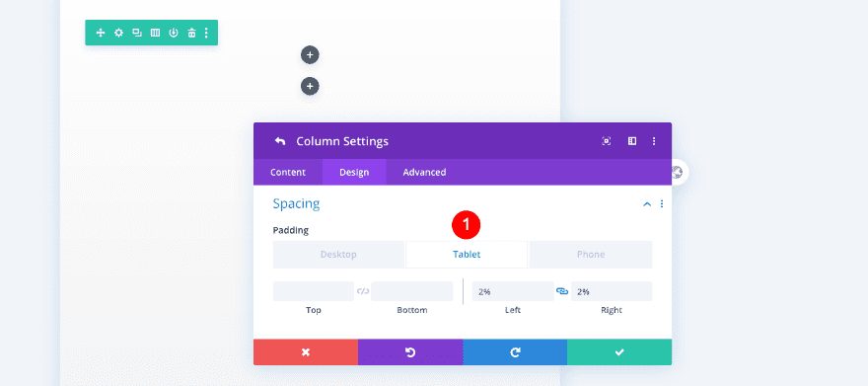Viewport: 868px width, 386px height.
Task: Toggle the link between Left and Right padding
Action: (x=562, y=291)
